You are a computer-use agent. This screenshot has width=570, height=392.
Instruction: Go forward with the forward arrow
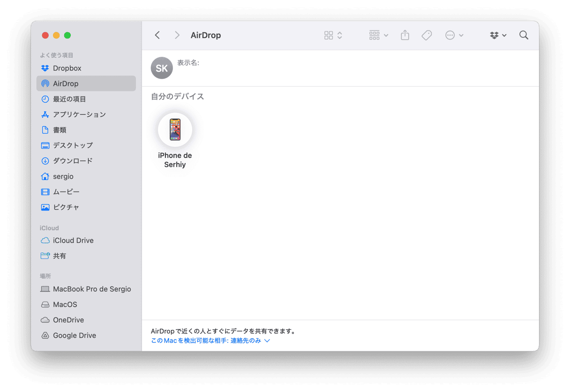[177, 35]
